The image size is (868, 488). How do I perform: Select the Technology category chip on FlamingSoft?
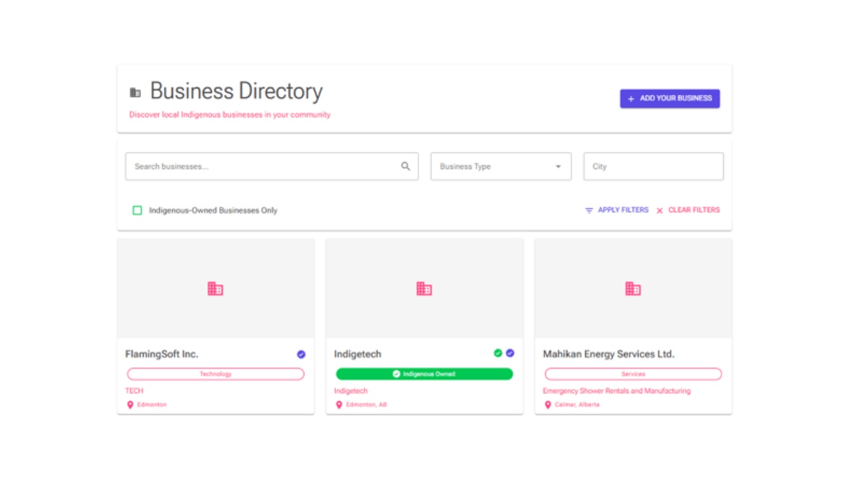pyautogui.click(x=215, y=374)
